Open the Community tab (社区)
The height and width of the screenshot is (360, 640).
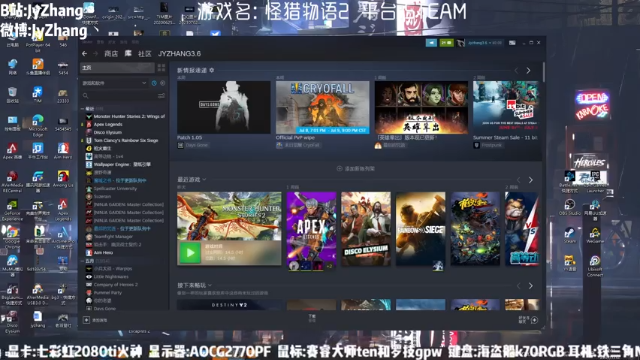(x=144, y=53)
